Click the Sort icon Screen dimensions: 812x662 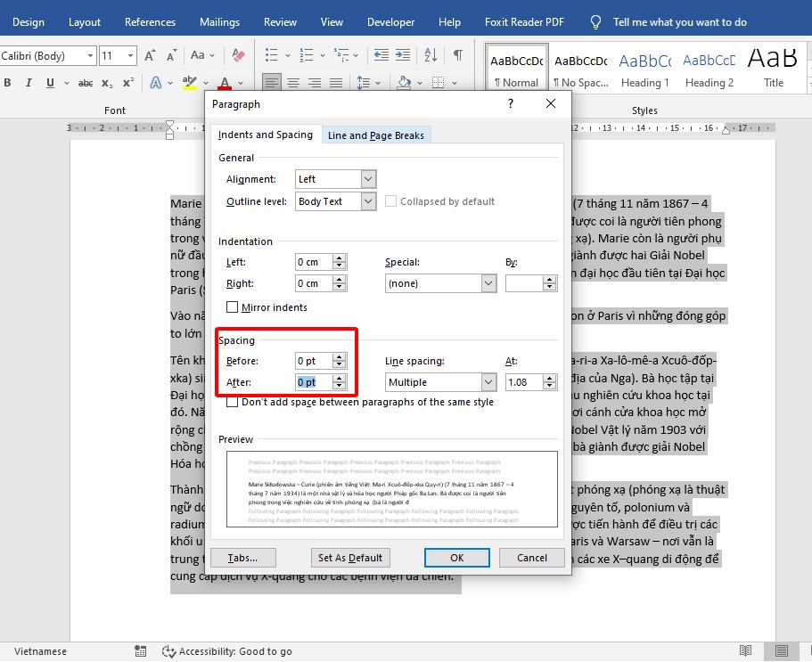pyautogui.click(x=430, y=55)
